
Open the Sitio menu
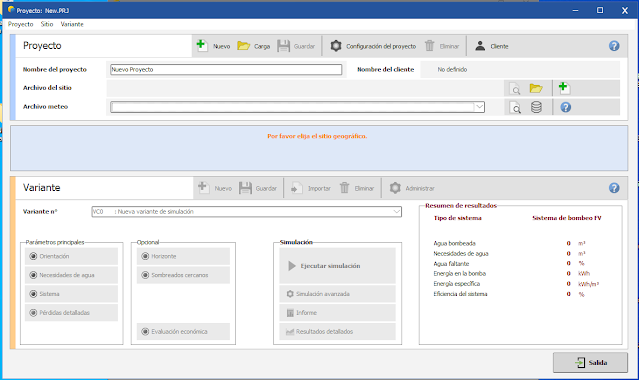coord(47,24)
